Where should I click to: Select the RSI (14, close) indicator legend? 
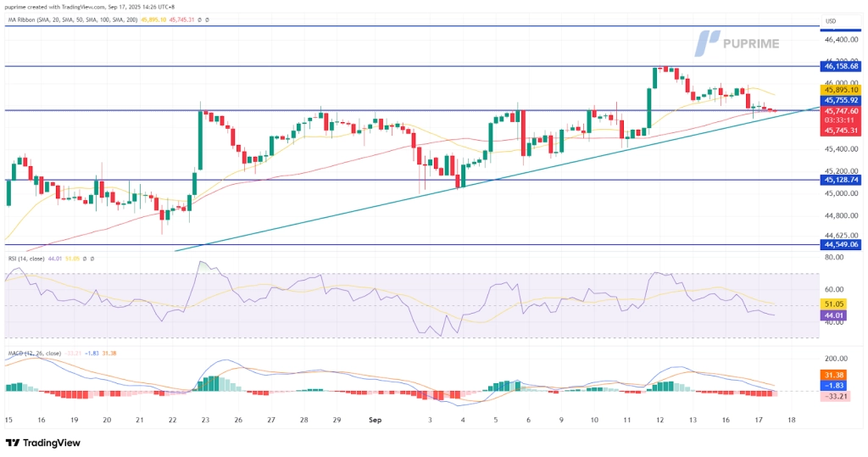click(25, 259)
